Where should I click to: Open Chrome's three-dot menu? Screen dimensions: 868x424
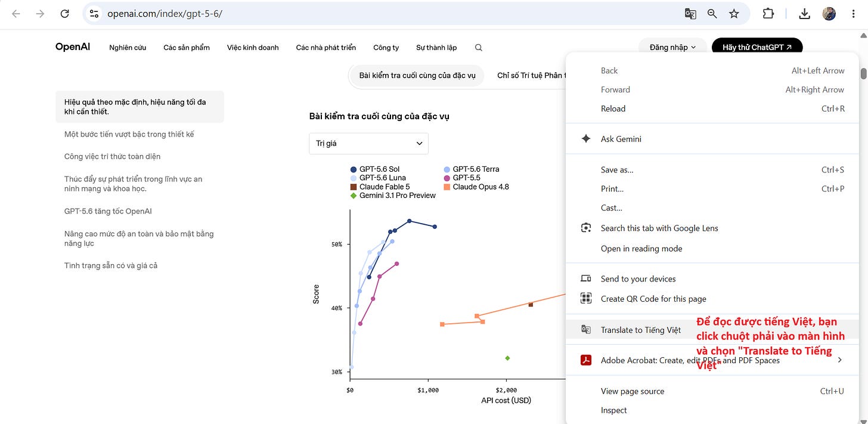[x=854, y=14]
